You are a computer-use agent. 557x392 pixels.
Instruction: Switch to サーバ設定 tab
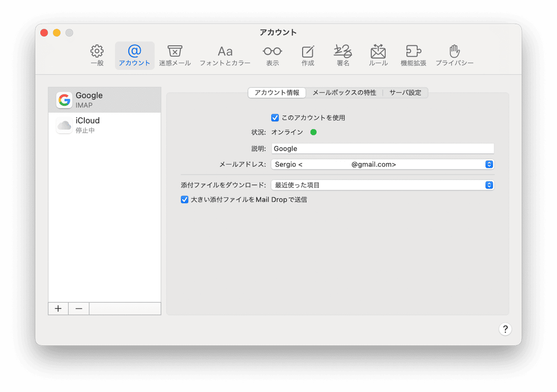[405, 93]
